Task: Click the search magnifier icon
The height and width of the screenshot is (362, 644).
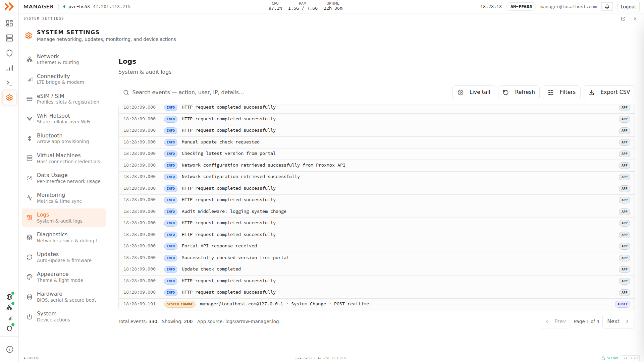Action: click(x=126, y=93)
